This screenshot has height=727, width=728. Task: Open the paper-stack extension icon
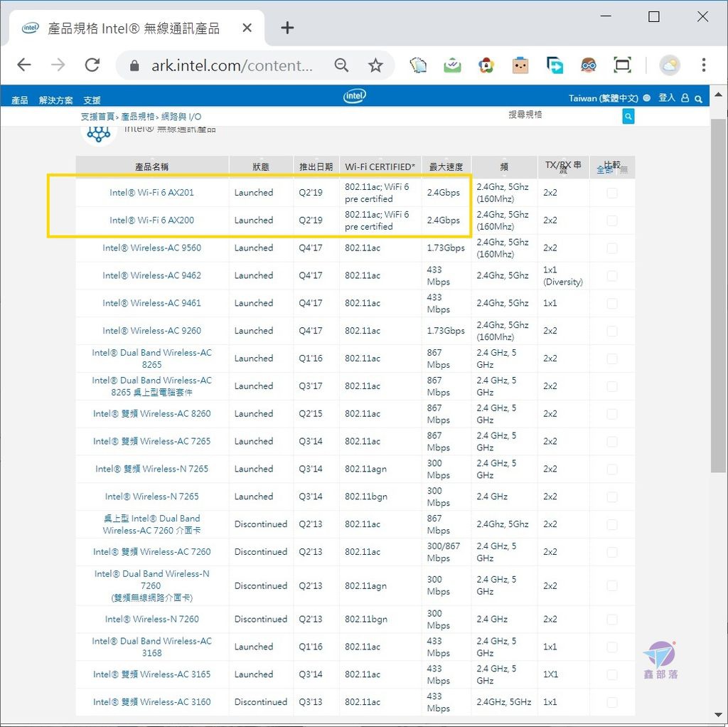pyautogui.click(x=418, y=65)
